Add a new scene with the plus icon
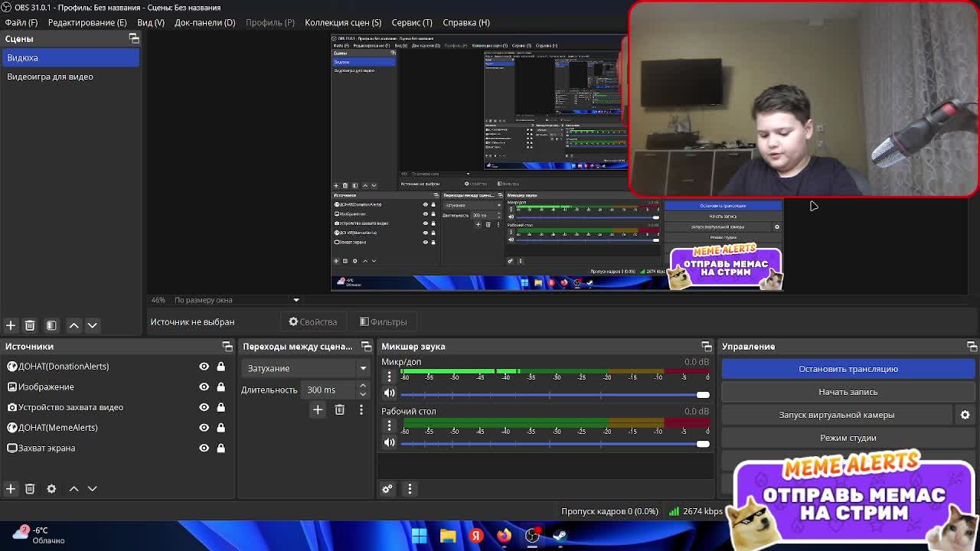Screen dimensions: 980x551 11,325
